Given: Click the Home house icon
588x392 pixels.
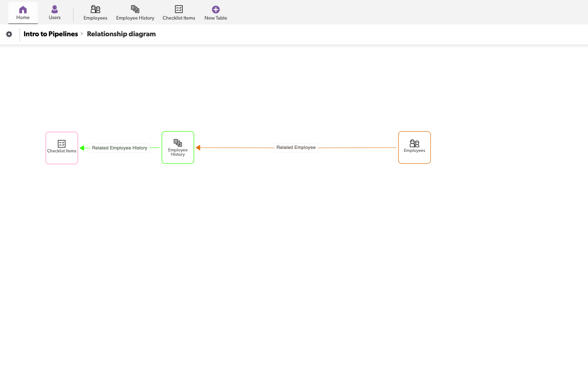Looking at the screenshot, I should coord(23,10).
